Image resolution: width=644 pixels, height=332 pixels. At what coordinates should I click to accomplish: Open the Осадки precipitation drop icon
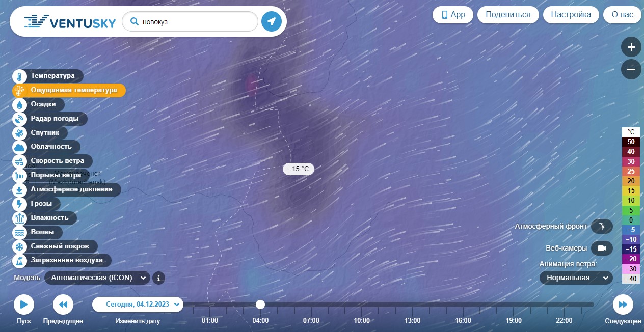click(19, 104)
